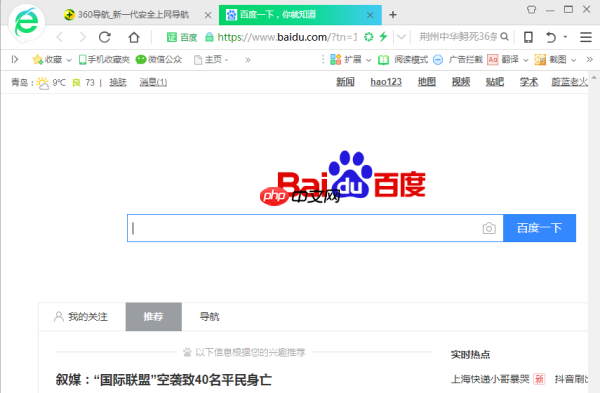Open the browser hamburger menu
Viewport: 600px width, 393px height.
coord(586,37)
